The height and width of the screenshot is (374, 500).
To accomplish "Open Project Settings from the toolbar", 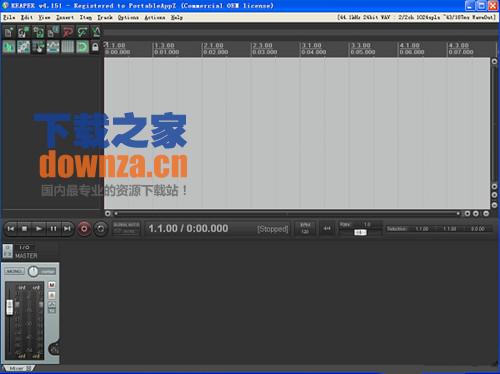I will (x=53, y=32).
